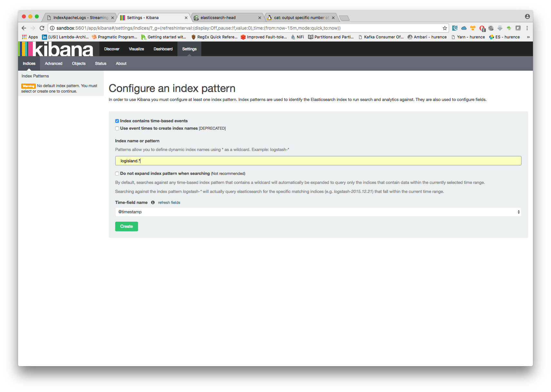Viewport: 551px width, 392px height.
Task: Click the Kibana logo
Action: point(56,49)
